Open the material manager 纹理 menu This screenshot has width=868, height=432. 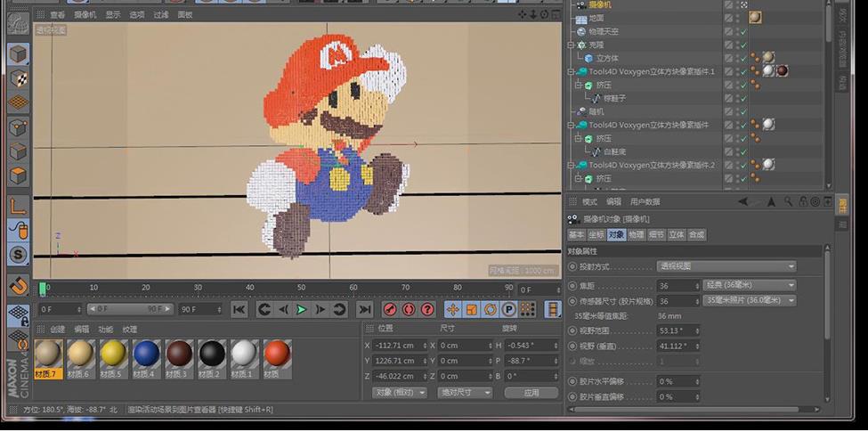[130, 329]
